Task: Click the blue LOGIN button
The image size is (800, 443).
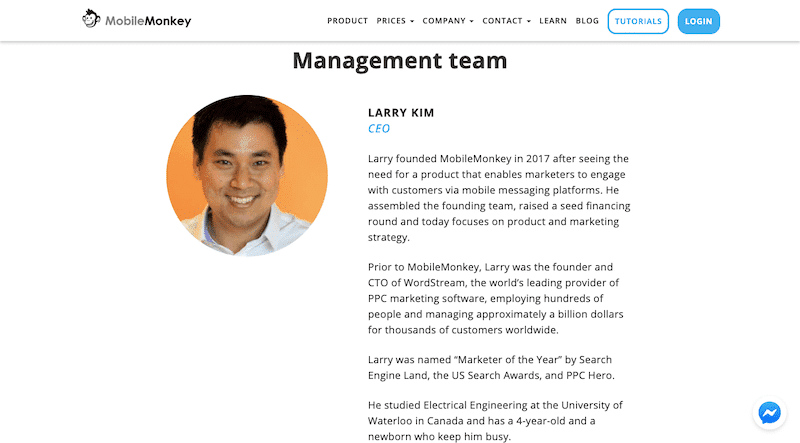Action: click(698, 21)
